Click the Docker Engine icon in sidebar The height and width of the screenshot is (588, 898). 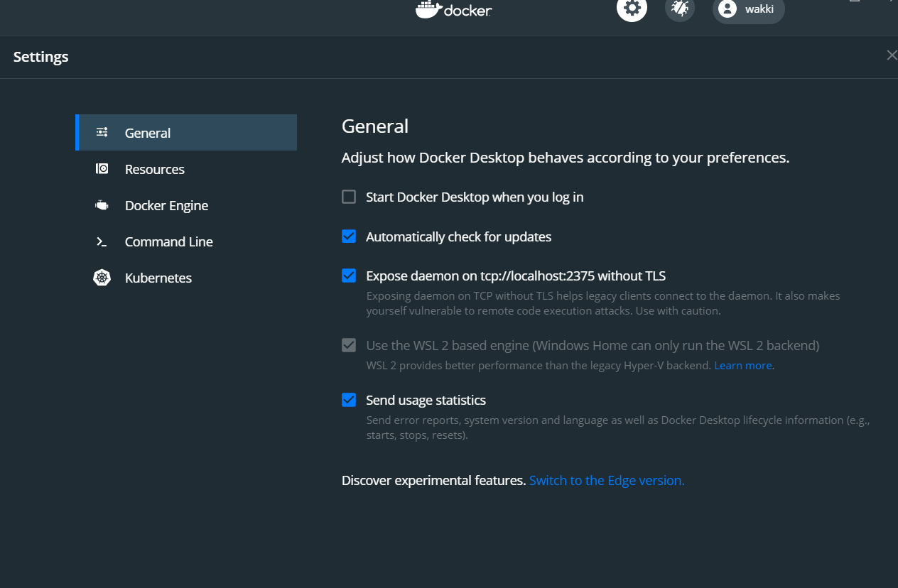tap(102, 205)
